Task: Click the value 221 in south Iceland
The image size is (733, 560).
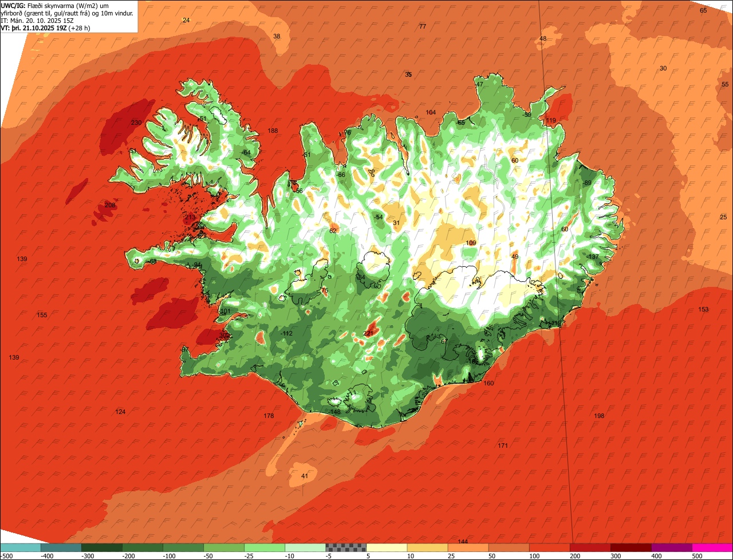Action: (369, 334)
